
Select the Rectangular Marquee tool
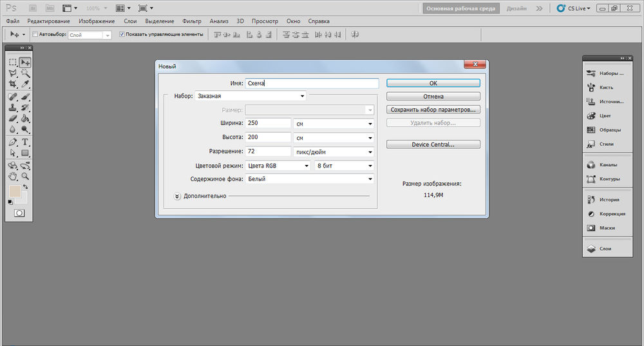coord(13,62)
